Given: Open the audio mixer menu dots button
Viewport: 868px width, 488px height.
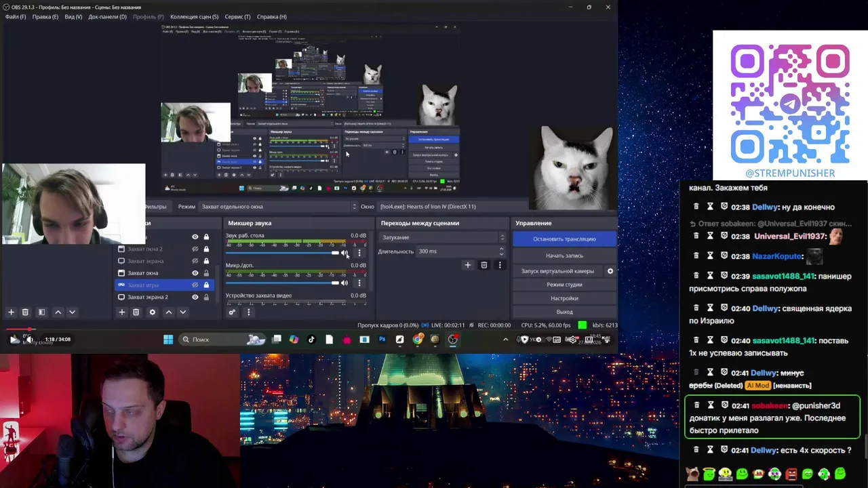Looking at the screenshot, I should pos(248,312).
